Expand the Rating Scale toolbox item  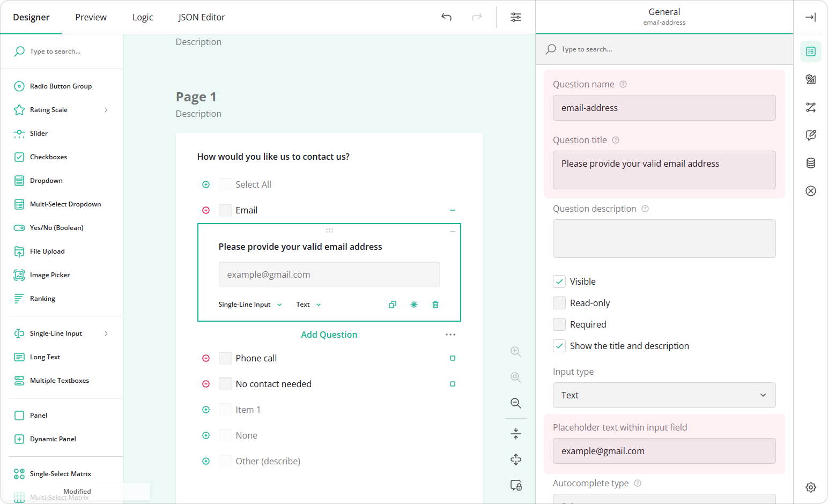pyautogui.click(x=106, y=109)
